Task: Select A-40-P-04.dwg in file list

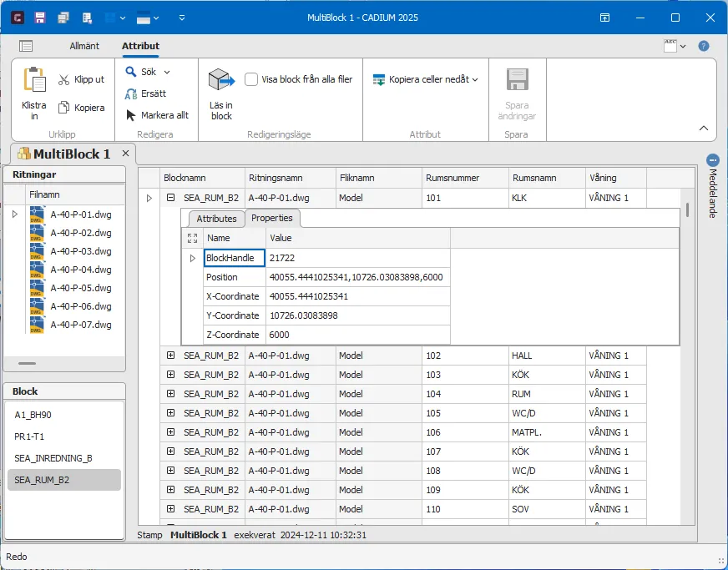Action: 81,270
